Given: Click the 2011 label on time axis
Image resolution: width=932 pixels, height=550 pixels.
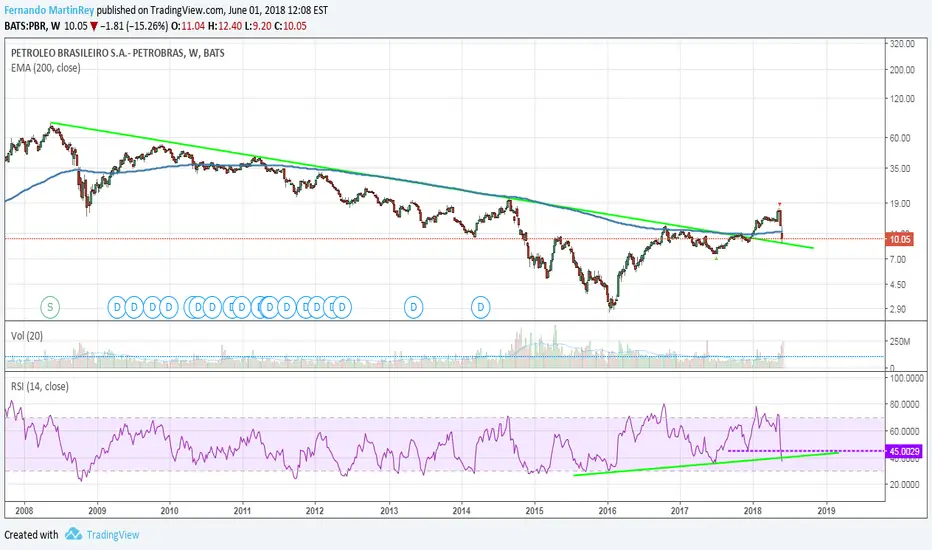Looking at the screenshot, I should point(242,510).
